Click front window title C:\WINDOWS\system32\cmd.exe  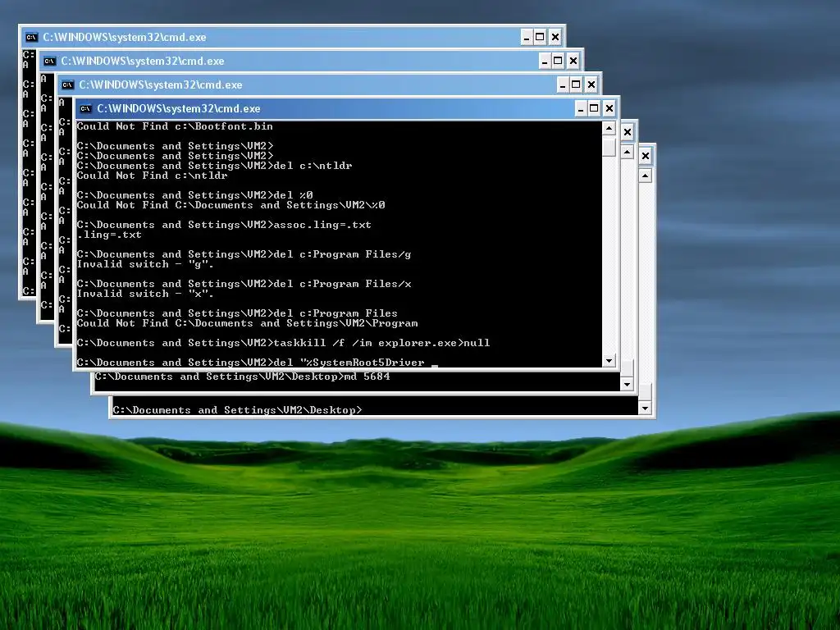178,109
